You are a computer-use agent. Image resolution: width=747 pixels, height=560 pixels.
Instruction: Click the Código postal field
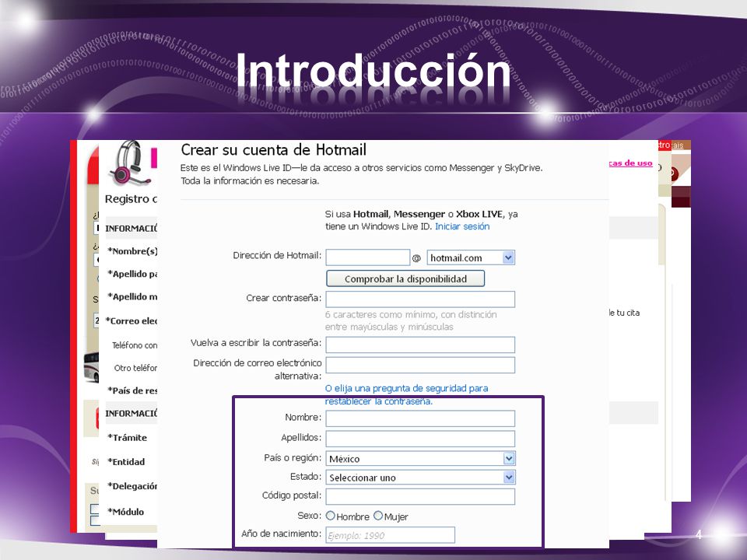click(x=420, y=496)
